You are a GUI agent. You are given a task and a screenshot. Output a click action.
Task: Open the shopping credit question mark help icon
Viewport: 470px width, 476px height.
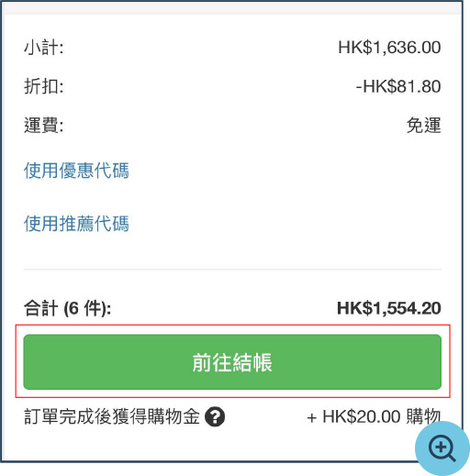[x=215, y=416]
